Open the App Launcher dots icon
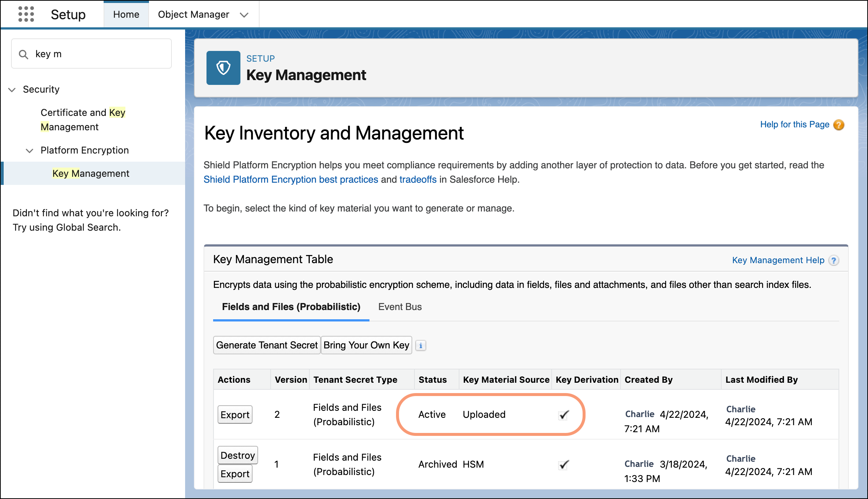This screenshot has width=868, height=499. (x=26, y=14)
